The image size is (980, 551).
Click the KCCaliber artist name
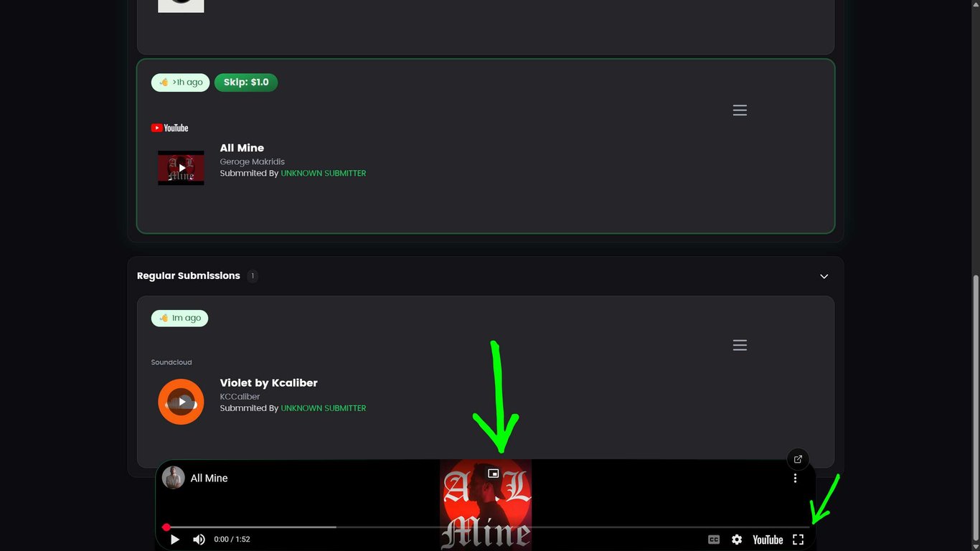point(240,397)
